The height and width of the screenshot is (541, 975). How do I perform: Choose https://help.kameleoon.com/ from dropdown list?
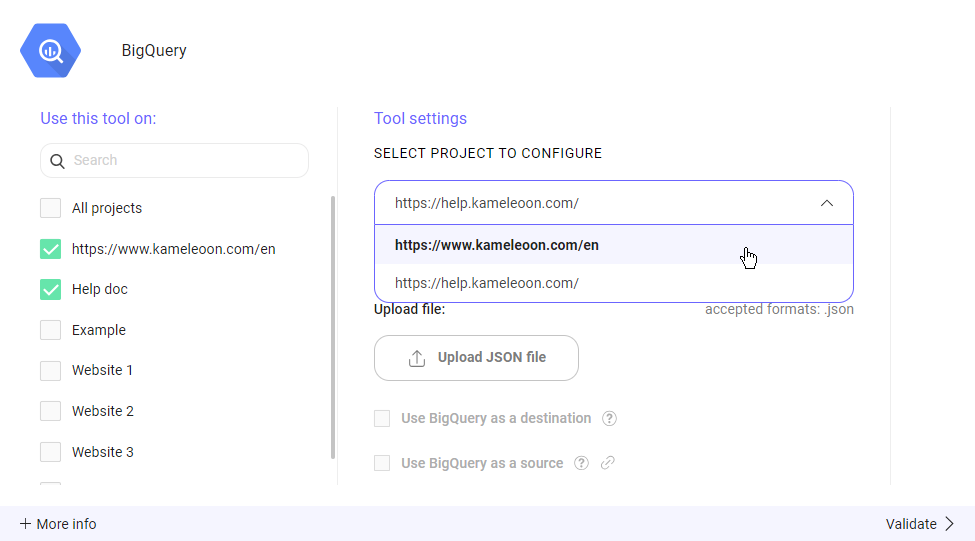[x=487, y=283]
